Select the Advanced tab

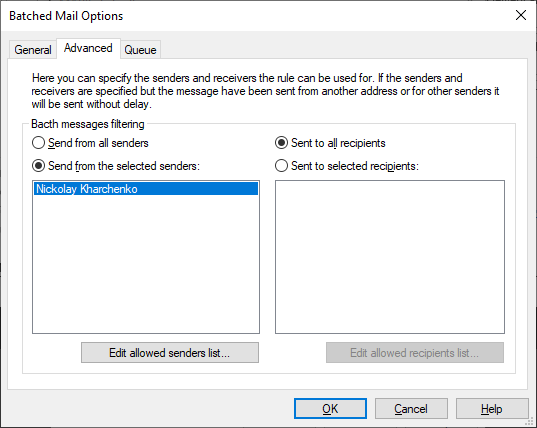[88, 48]
